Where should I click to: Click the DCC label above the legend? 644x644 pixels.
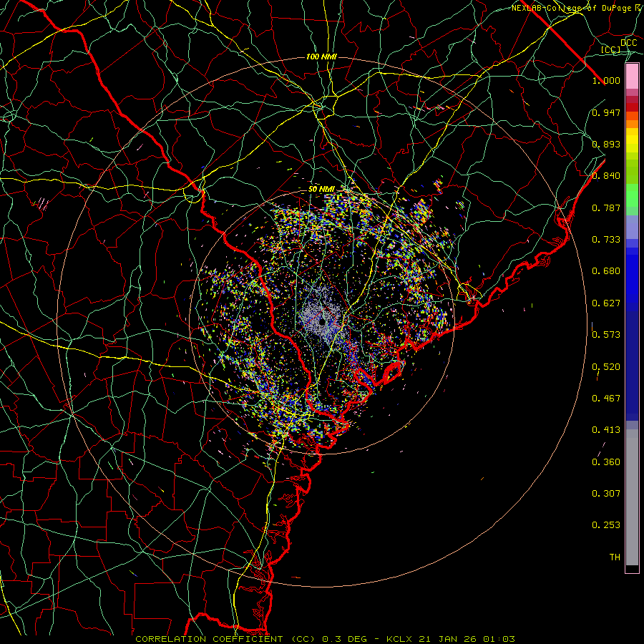click(x=629, y=43)
